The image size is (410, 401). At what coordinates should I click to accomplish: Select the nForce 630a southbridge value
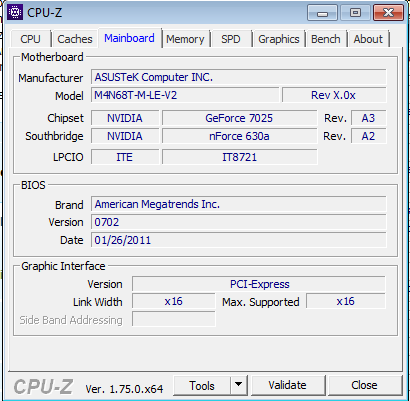pyautogui.click(x=239, y=136)
